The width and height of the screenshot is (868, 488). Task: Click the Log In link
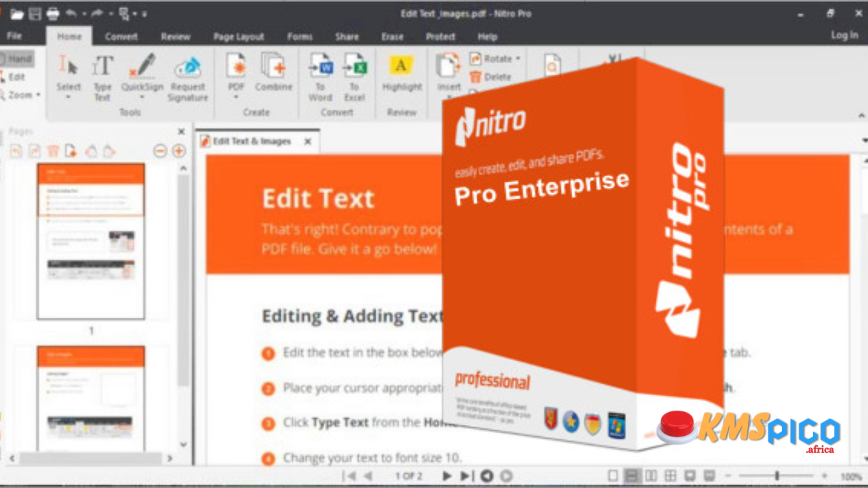(844, 35)
